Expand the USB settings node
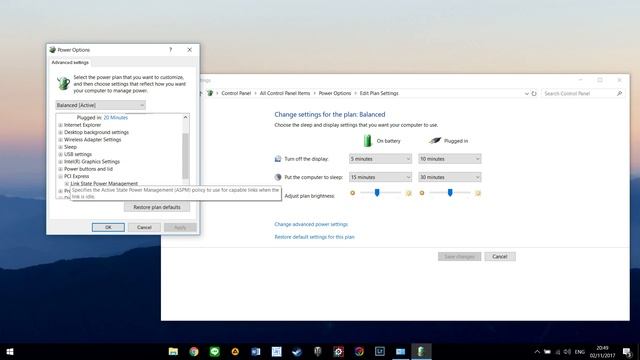Screen dimensions: 640x360 pyautogui.click(x=60, y=154)
